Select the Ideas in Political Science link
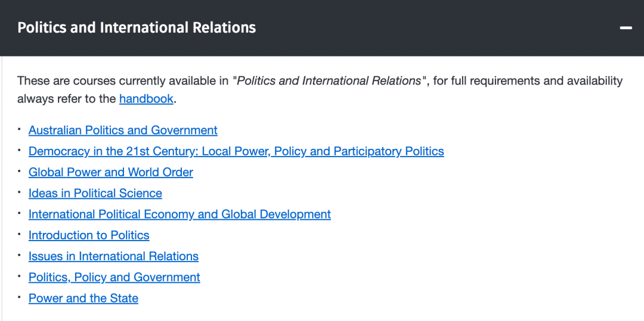 click(95, 194)
